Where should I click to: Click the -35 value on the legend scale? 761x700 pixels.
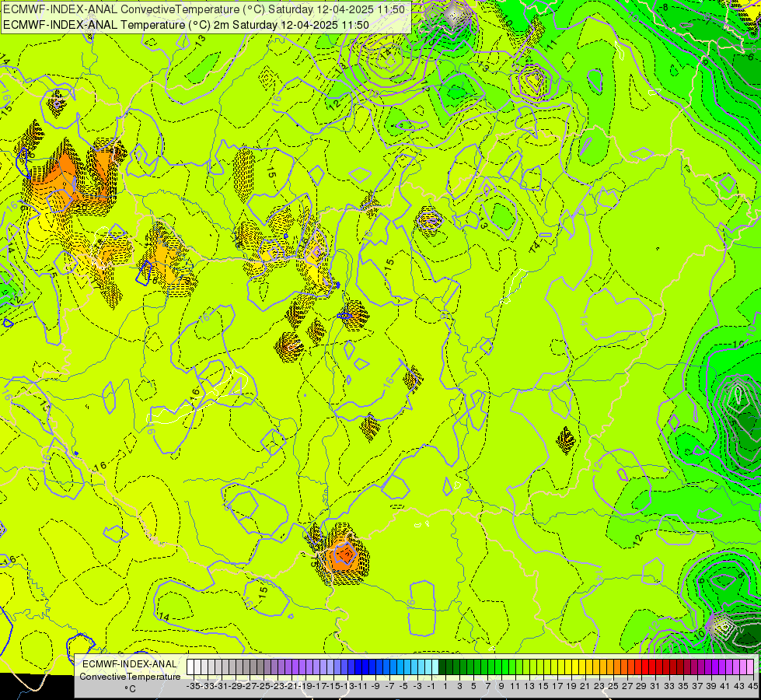(193, 687)
